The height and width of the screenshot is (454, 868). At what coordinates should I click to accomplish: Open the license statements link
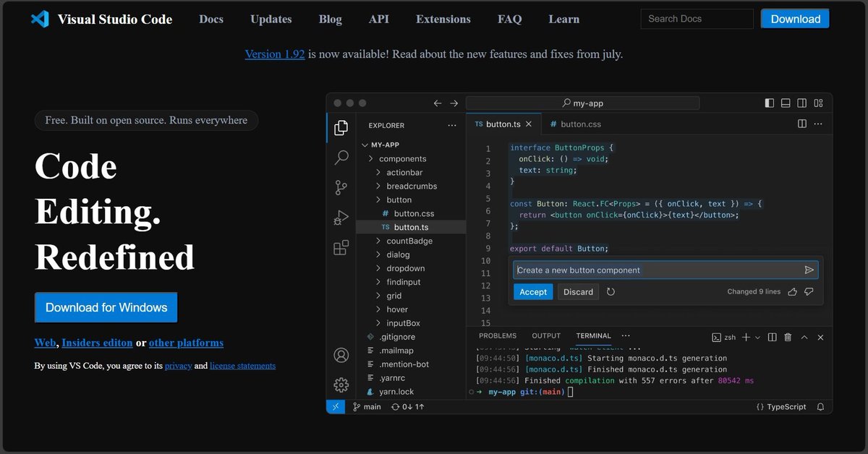coord(242,366)
